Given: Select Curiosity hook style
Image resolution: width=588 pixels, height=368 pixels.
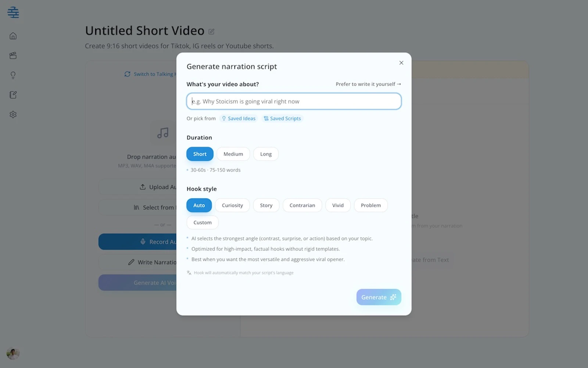Looking at the screenshot, I should tap(232, 205).
